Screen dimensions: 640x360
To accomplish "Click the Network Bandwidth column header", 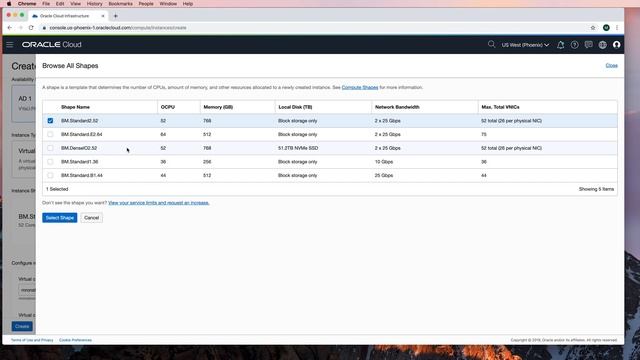I will [x=397, y=107].
